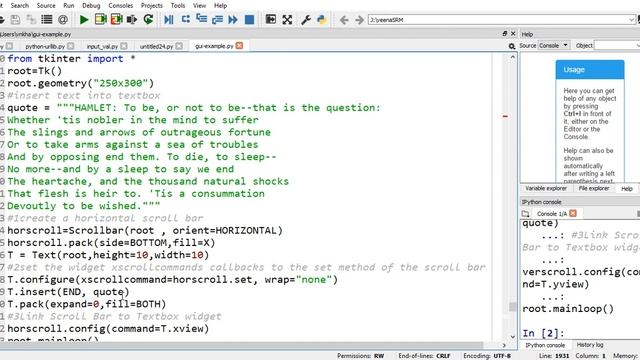Open the View menu
640x360 pixels.
tap(199, 6)
